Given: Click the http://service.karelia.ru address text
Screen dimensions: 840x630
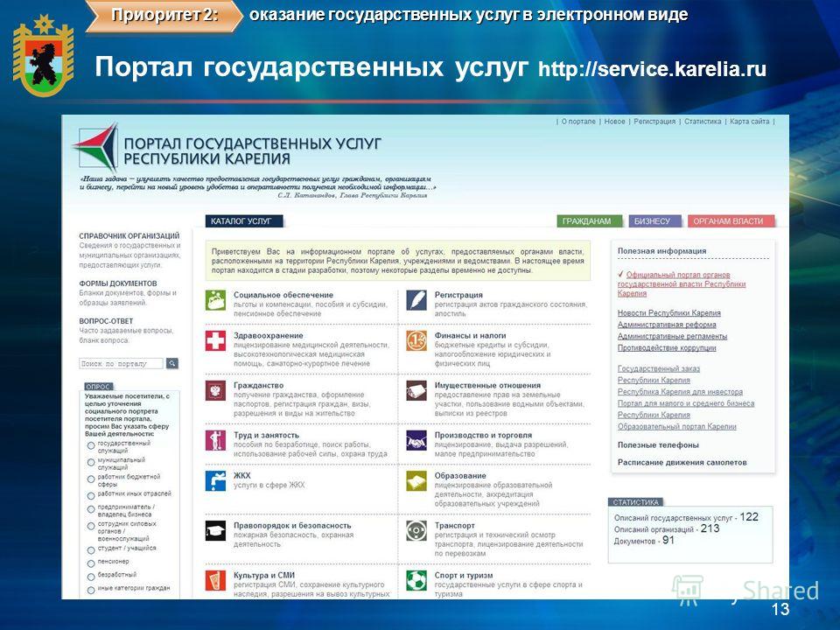Looking at the screenshot, I should coord(652,69).
